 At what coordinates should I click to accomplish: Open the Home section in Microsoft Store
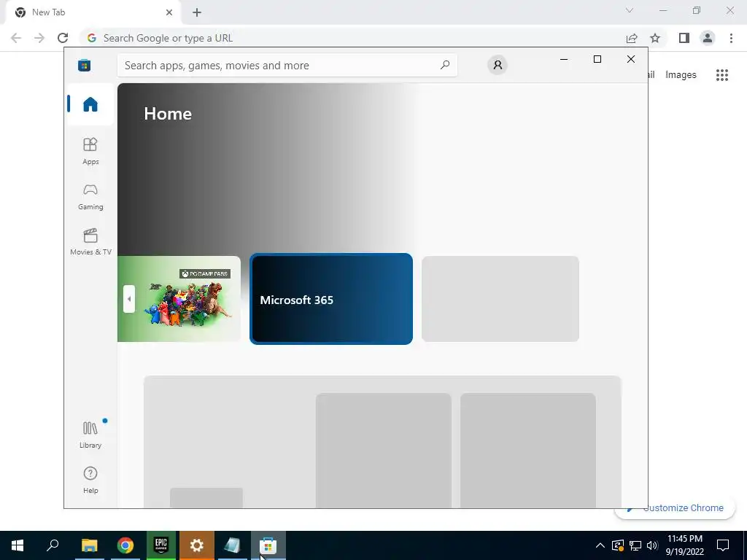(90, 104)
